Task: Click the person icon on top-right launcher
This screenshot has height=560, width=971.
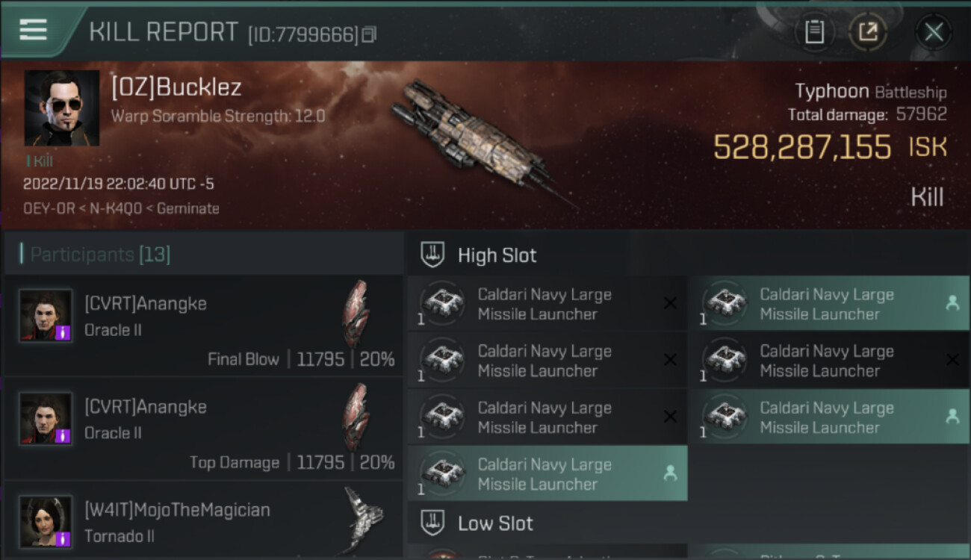Action: tap(952, 303)
